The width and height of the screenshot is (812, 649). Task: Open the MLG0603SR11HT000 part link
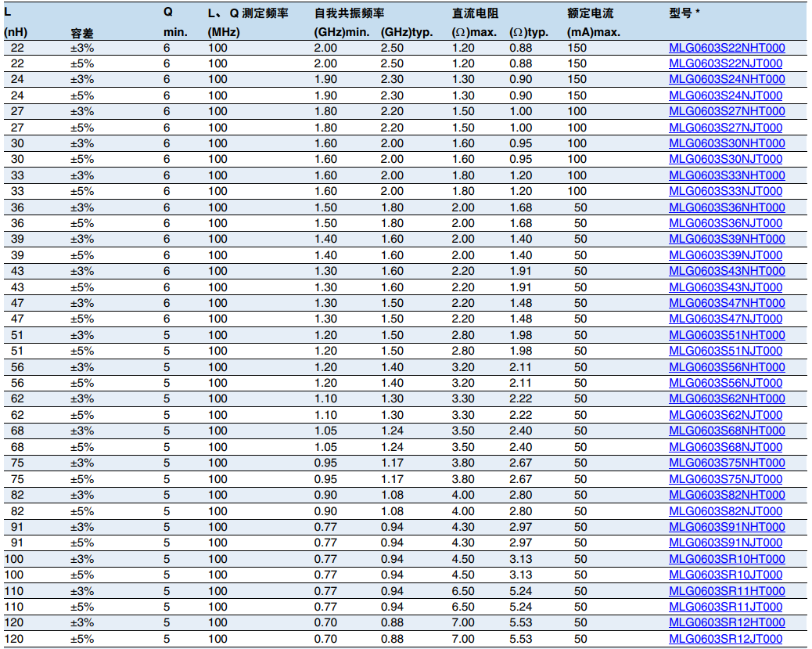(x=727, y=591)
